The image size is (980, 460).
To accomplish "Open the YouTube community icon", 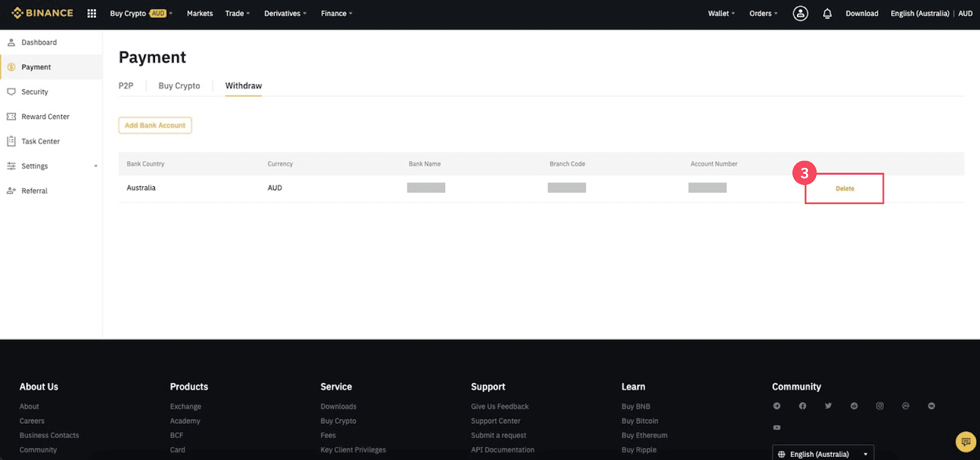I will 777,428.
